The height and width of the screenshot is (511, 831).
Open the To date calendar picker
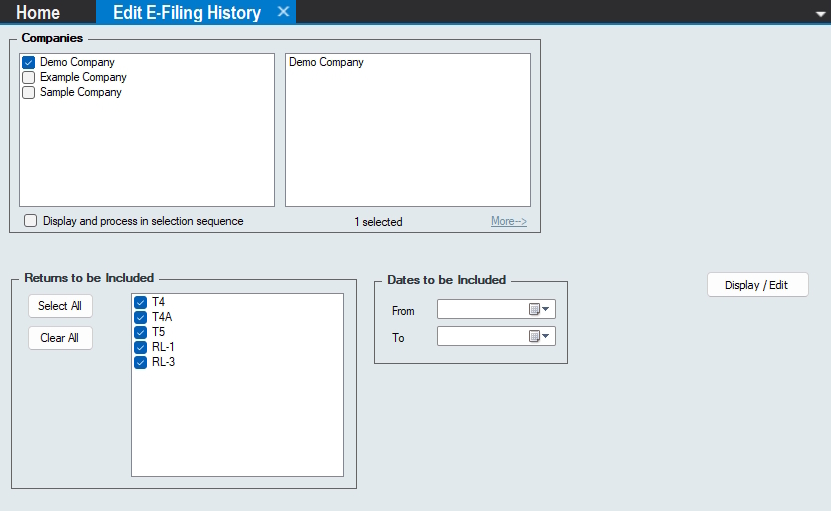(540, 337)
